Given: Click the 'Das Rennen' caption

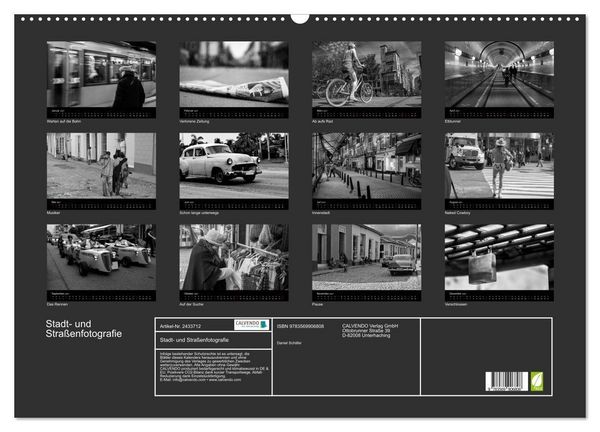Looking at the screenshot, I should (57, 304).
